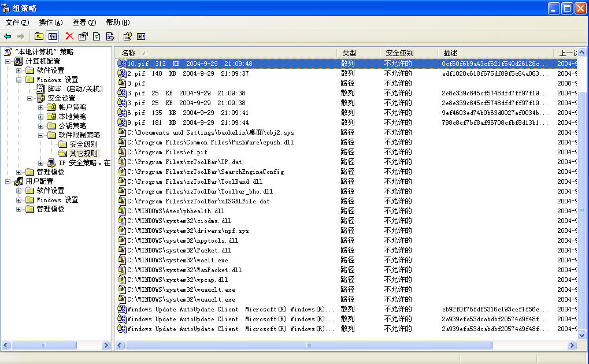Expand the 帐户策略 tree node
This screenshot has width=589, height=364.
pos(41,107)
